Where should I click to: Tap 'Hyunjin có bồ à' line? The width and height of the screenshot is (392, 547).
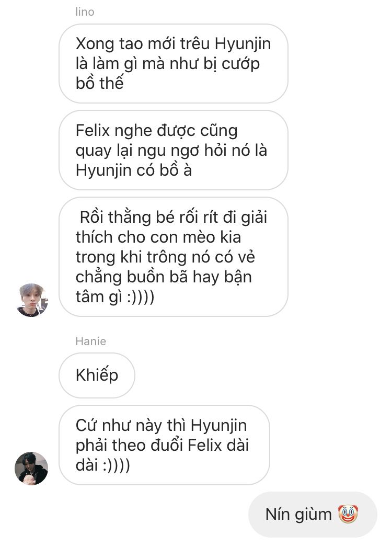tap(134, 170)
